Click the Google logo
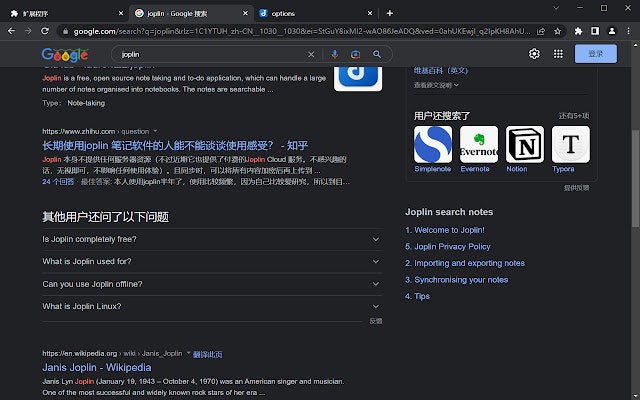This screenshot has height=400, width=640. coord(65,55)
